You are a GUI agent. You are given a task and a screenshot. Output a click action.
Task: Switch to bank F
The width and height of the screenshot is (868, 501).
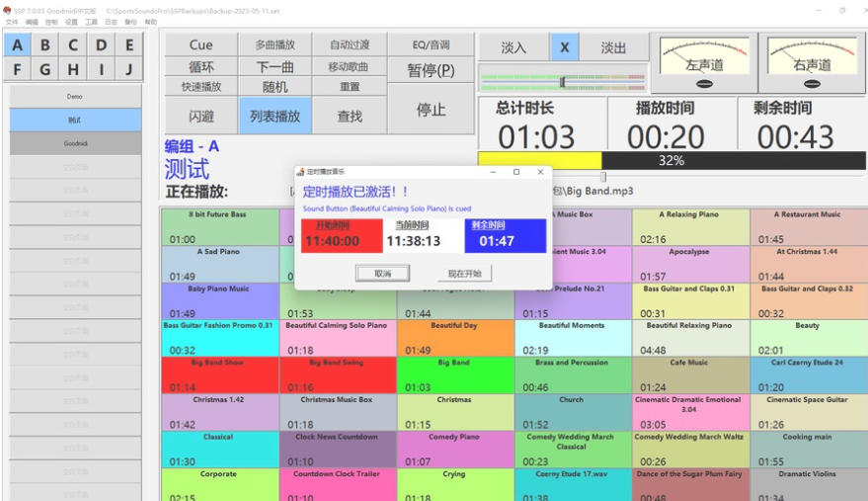click(x=18, y=69)
